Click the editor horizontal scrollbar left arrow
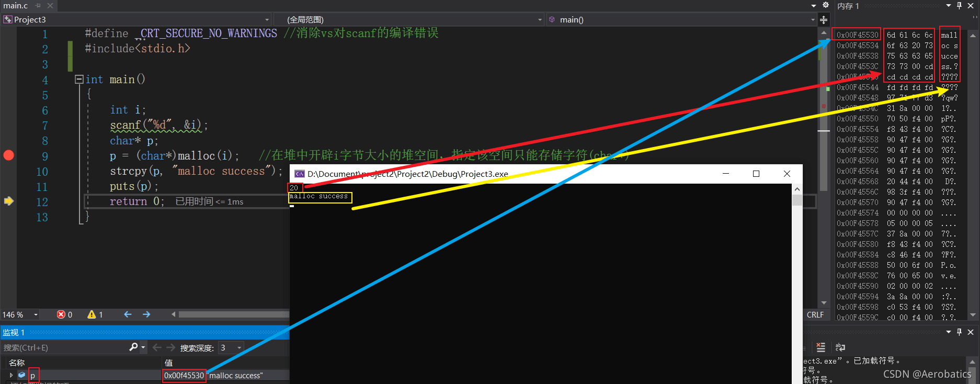This screenshot has height=384, width=980. coord(173,314)
